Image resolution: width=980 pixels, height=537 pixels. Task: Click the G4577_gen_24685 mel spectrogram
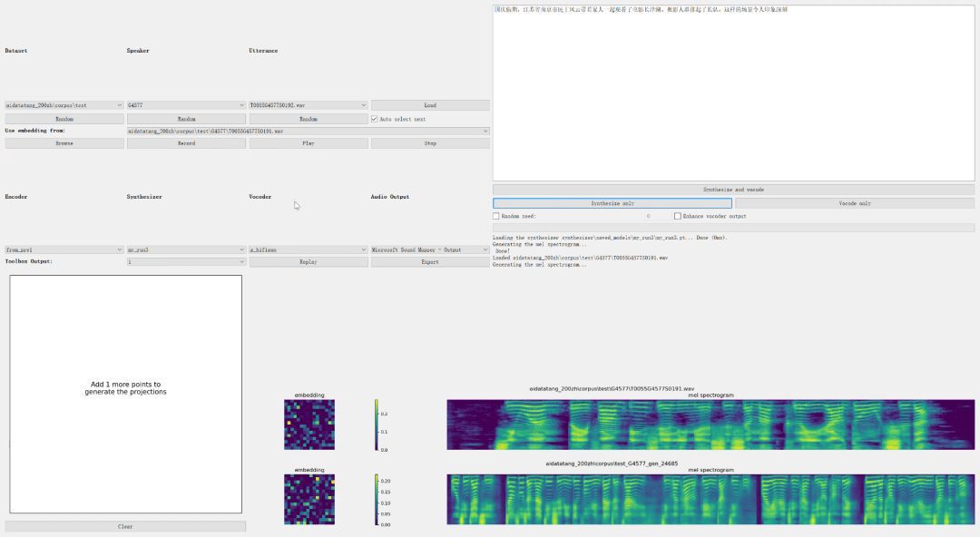(x=710, y=499)
